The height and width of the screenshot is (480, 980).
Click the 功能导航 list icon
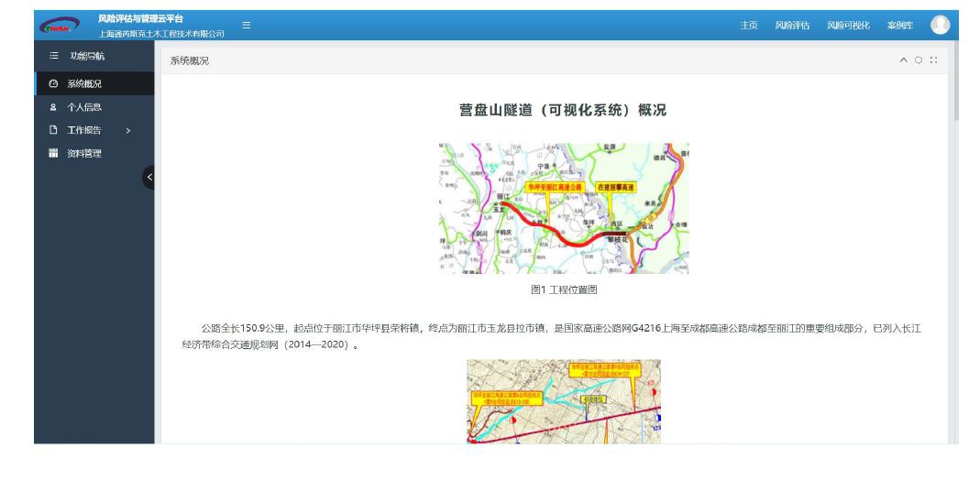point(53,57)
